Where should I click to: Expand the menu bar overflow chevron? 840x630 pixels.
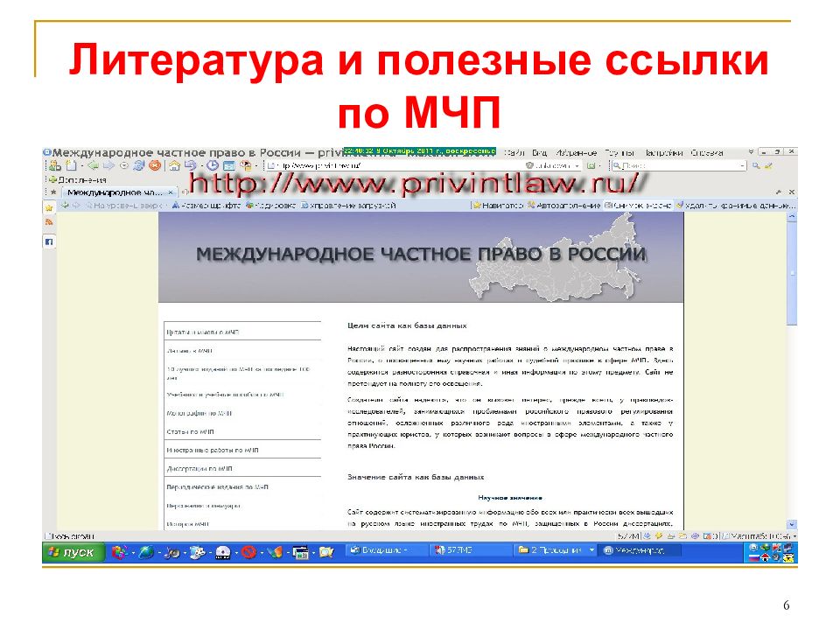(x=751, y=152)
